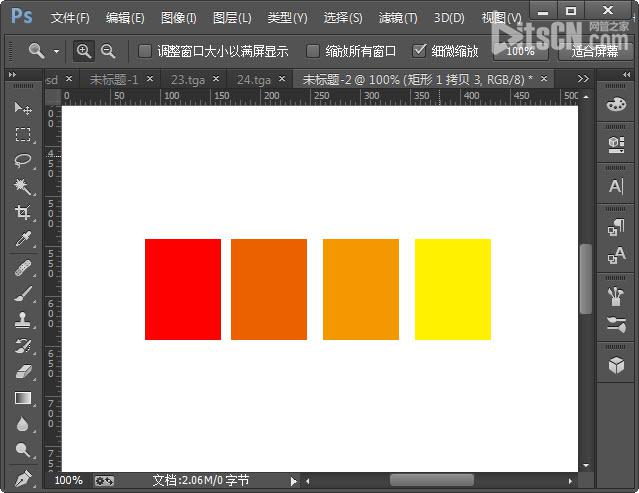
Task: Select the Move tool
Action: click(23, 108)
